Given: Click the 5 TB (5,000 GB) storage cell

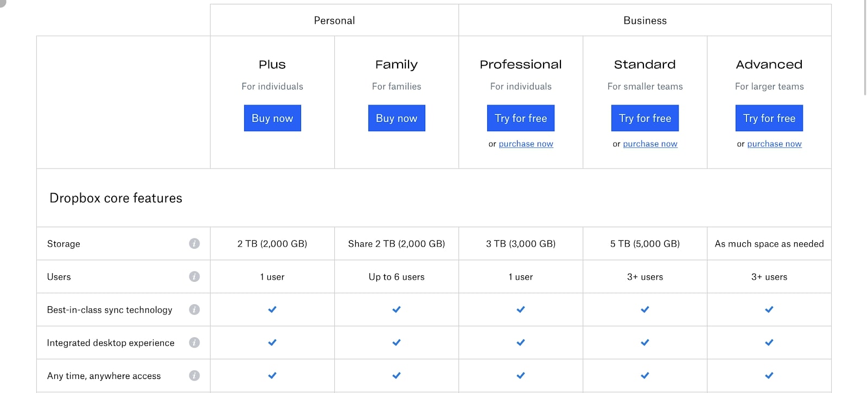Looking at the screenshot, I should click(645, 244).
